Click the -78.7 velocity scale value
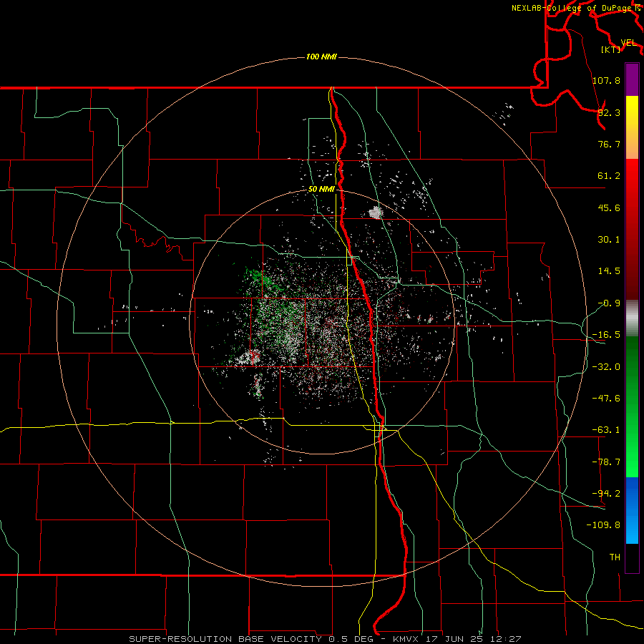The image size is (644, 644). pyautogui.click(x=606, y=462)
